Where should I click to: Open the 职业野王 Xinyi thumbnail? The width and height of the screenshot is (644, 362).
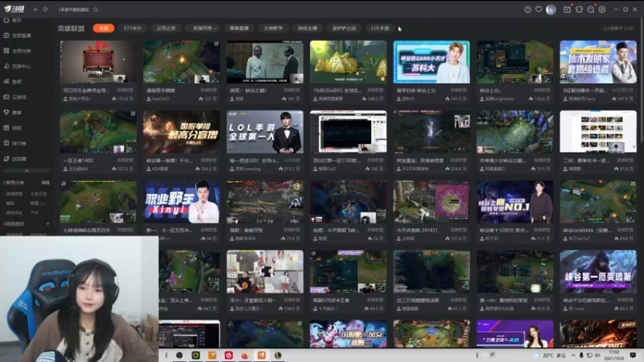pyautogui.click(x=181, y=202)
